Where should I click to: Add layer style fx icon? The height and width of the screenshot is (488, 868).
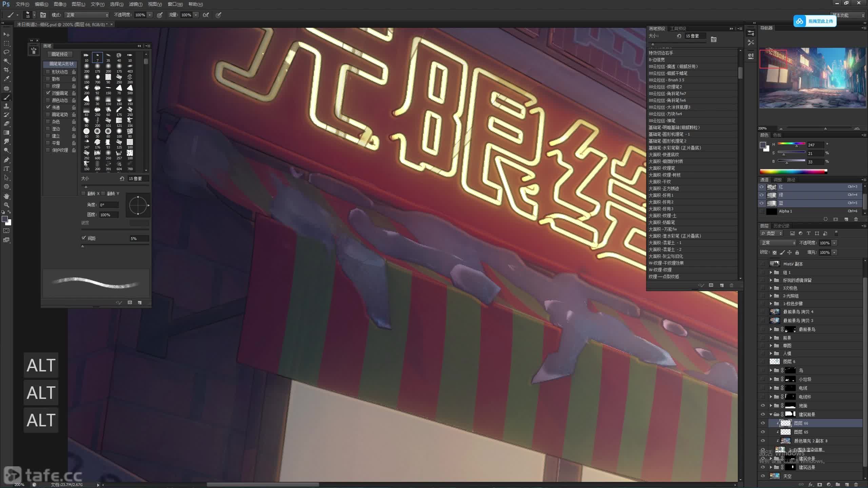coord(810,485)
